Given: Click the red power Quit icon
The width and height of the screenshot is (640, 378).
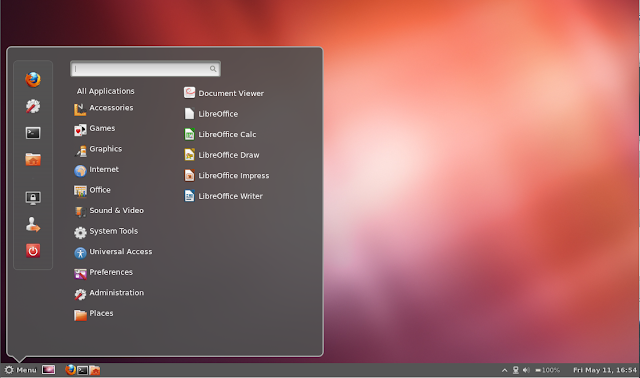Looking at the screenshot, I should click(x=33, y=251).
